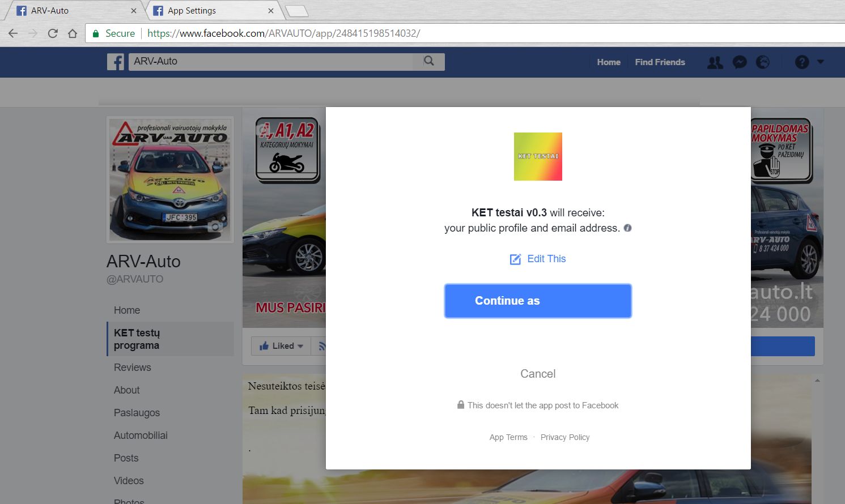Click the scrollbar up arrow in content
This screenshot has width=845, height=504.
817,381
